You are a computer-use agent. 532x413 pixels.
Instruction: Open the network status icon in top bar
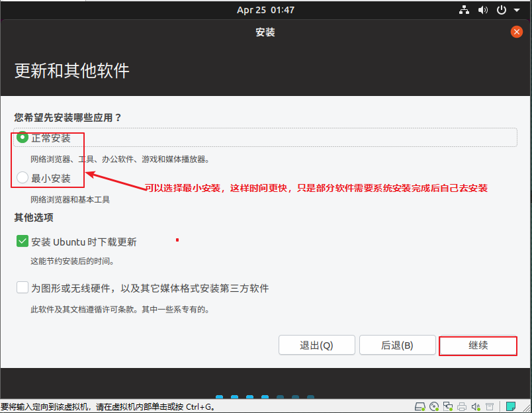464,10
